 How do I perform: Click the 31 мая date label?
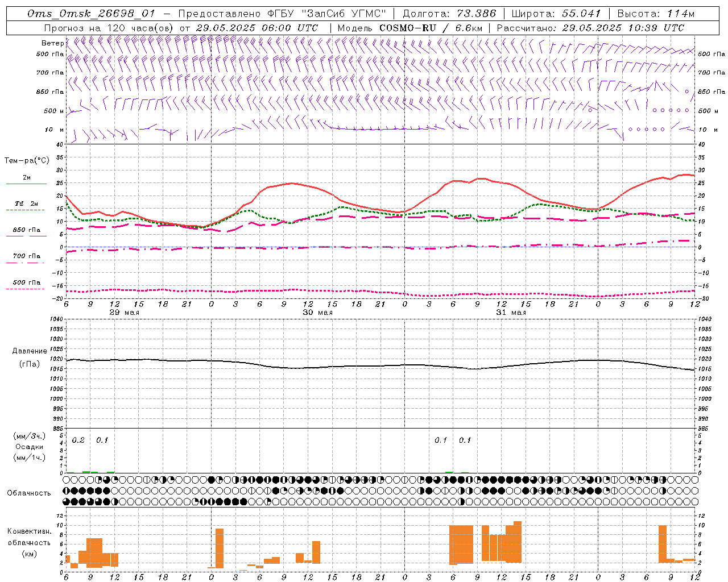point(511,313)
